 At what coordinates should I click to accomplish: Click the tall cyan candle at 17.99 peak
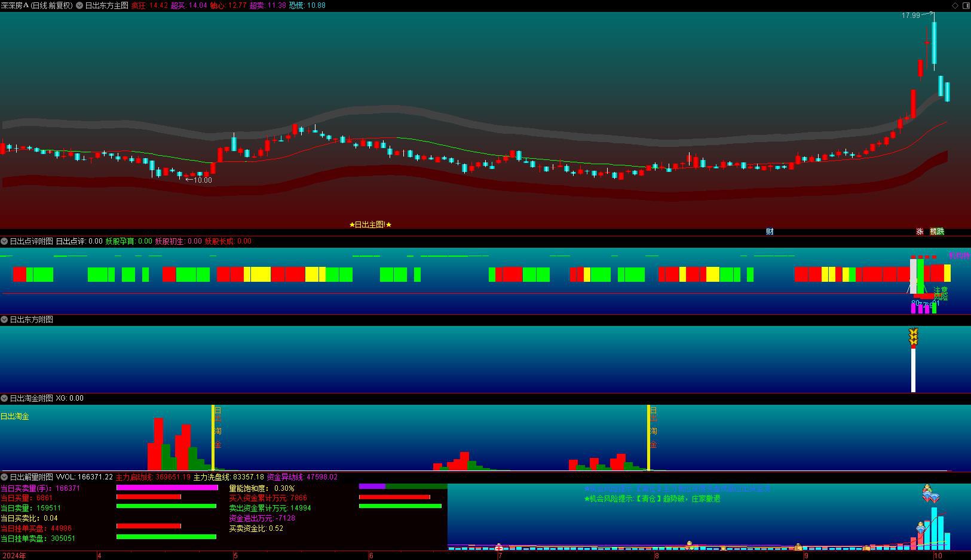(933, 43)
